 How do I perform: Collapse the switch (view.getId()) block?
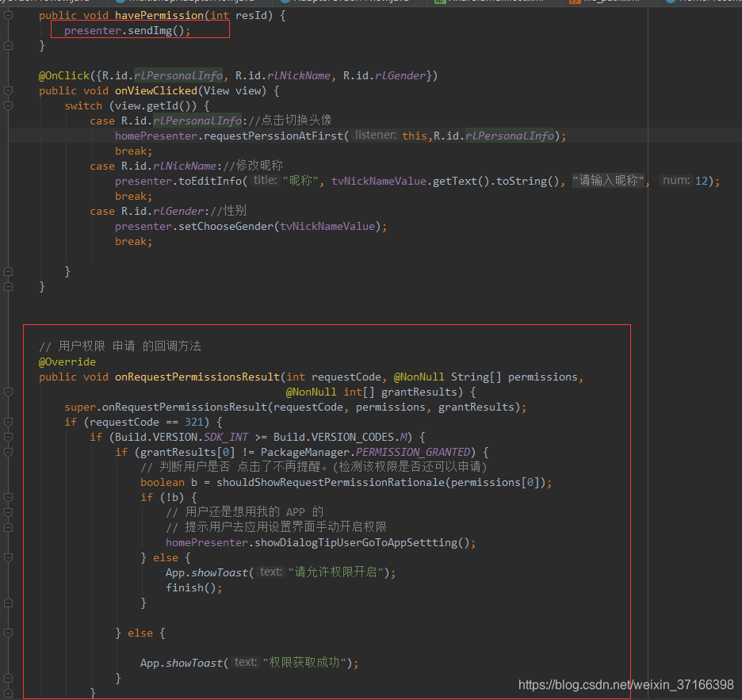(8, 105)
